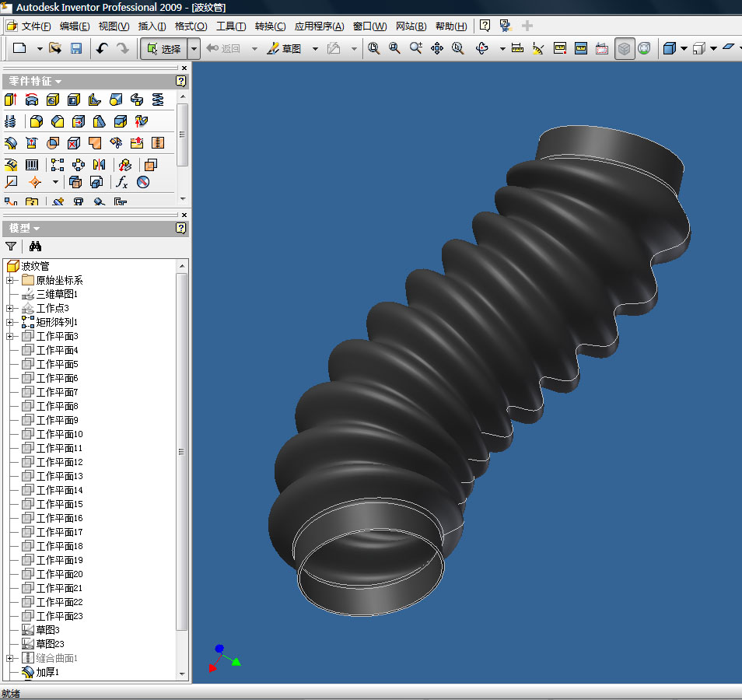Select the Face Draft tool

point(100,121)
